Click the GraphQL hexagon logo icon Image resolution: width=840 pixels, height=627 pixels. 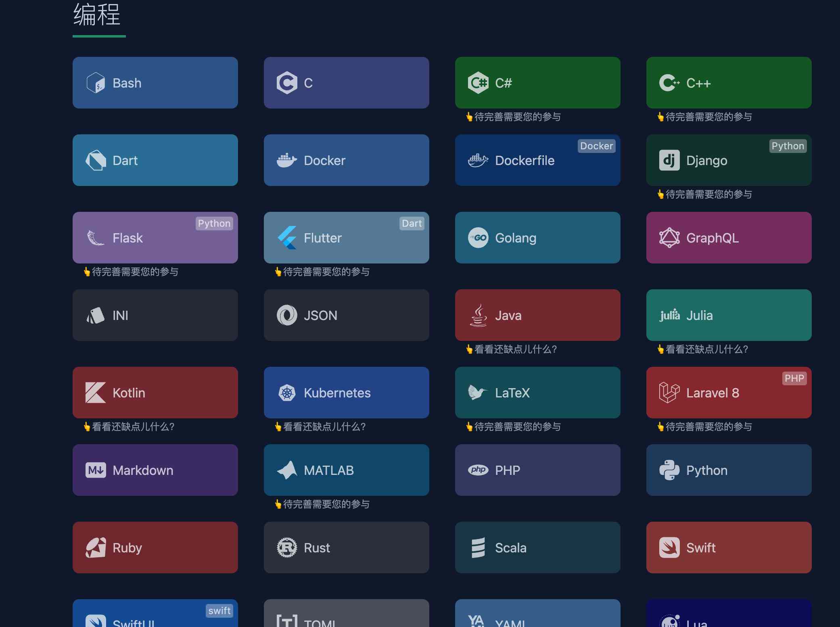[669, 238]
